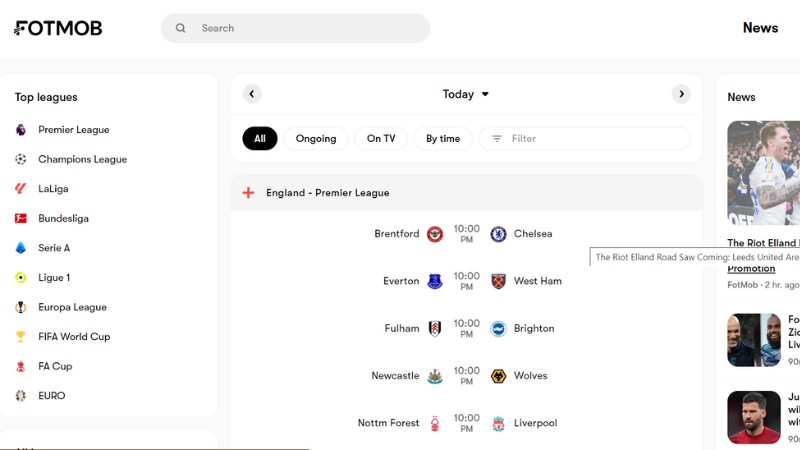Open News in top navigation
Viewport: 800px width, 450px height.
tap(760, 28)
